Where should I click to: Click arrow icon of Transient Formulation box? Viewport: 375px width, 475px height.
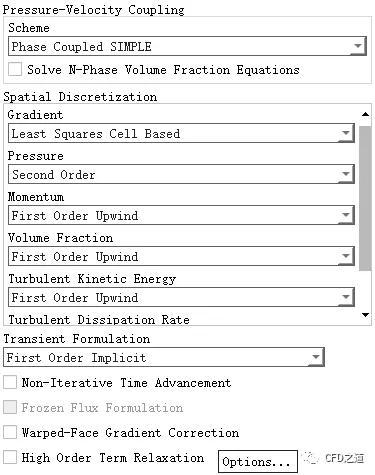[x=316, y=357]
